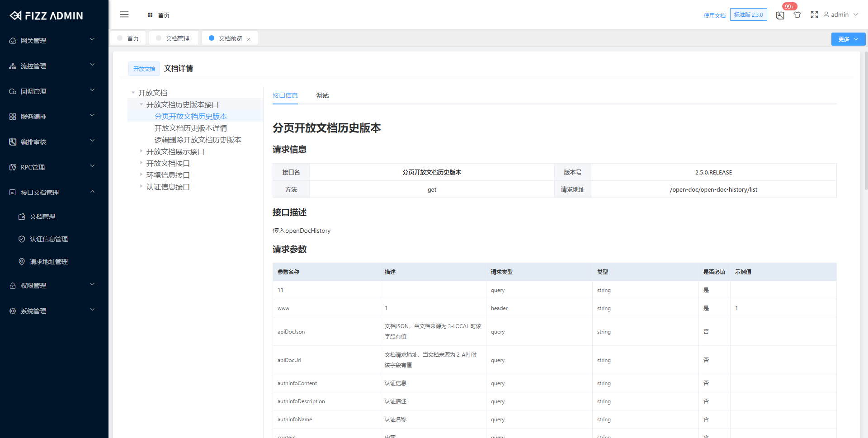Open the 更多 dropdown button
This screenshot has height=438, width=868.
pos(848,39)
